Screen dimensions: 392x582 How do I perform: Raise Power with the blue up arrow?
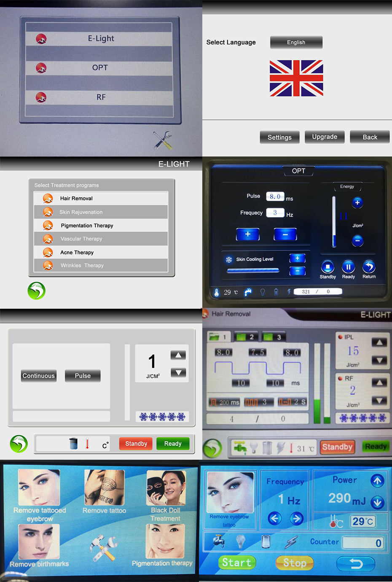click(x=377, y=481)
